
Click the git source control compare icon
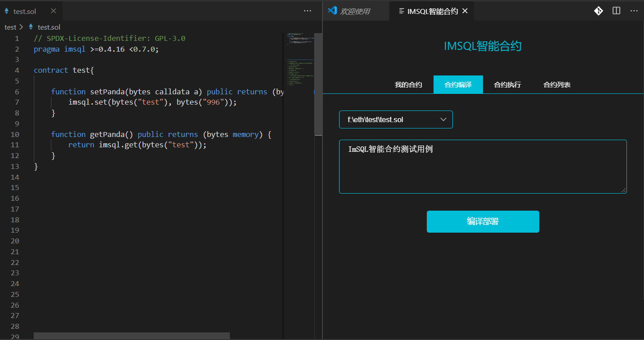click(598, 11)
